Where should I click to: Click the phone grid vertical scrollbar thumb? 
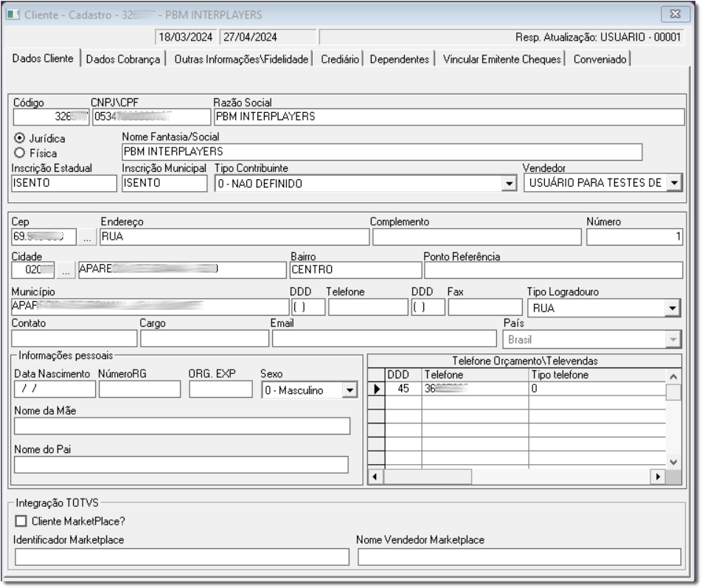(673, 392)
